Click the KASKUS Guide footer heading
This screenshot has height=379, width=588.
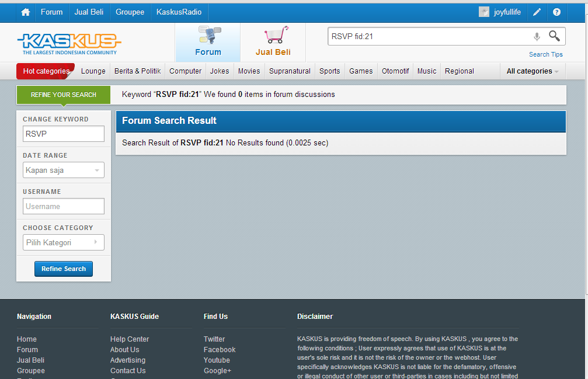(134, 317)
